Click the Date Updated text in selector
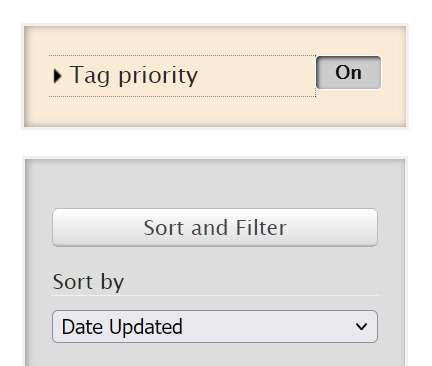The image size is (432, 366). [x=122, y=327]
